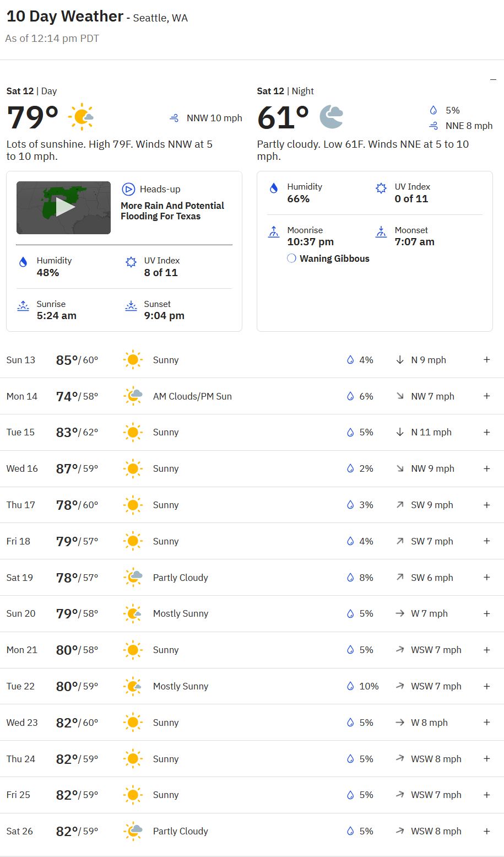Expand the Sun 13 forecast row
The width and height of the screenshot is (504, 857).
pyautogui.click(x=487, y=360)
